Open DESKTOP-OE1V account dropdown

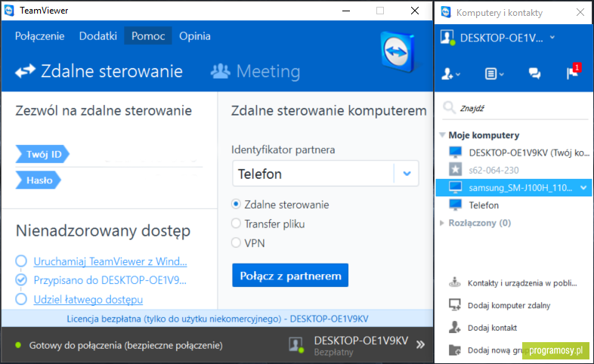[552, 37]
